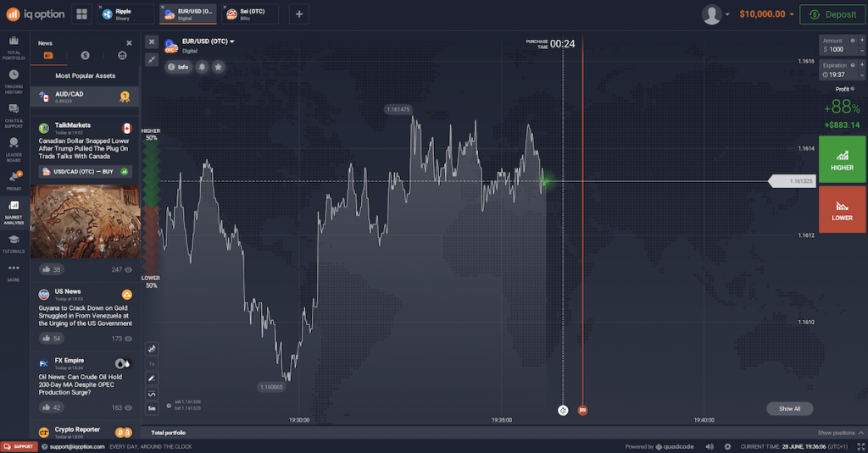Click the Profit info icon
The width and height of the screenshot is (868, 453).
pos(853,89)
